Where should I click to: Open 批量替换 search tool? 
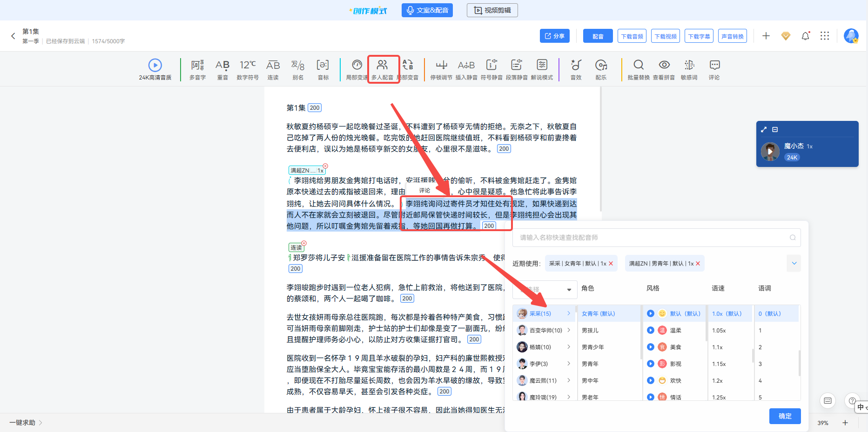point(639,70)
